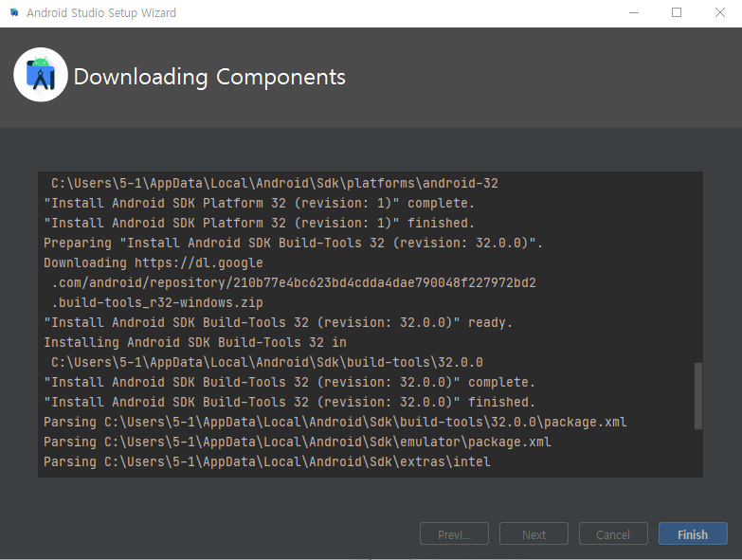Close the Setup Wizard window
Screen dimensions: 742x560
coord(720,12)
